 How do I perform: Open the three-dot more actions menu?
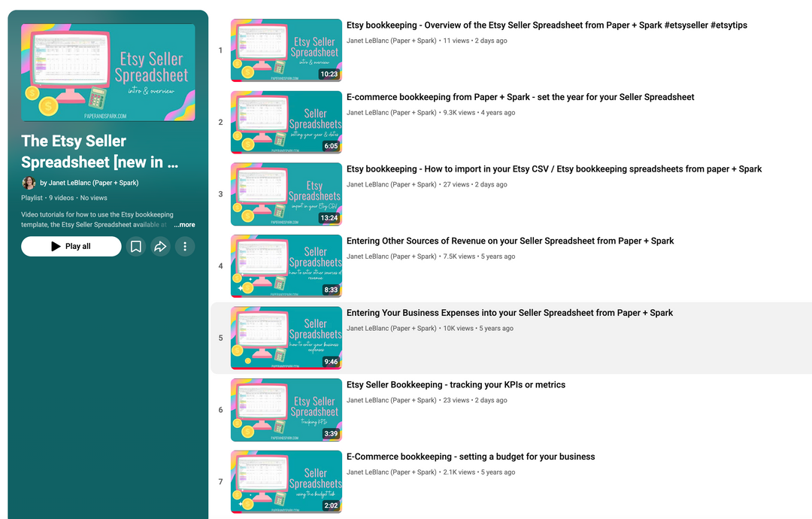tap(185, 247)
